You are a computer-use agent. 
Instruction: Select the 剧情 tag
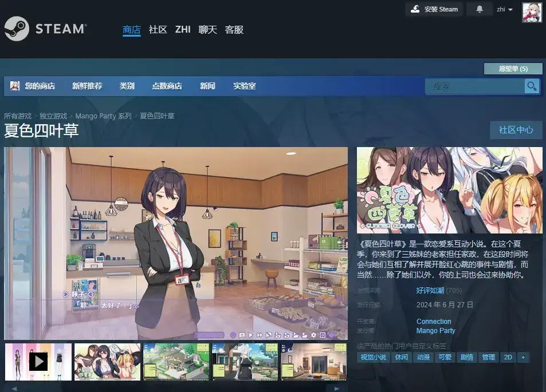click(467, 357)
